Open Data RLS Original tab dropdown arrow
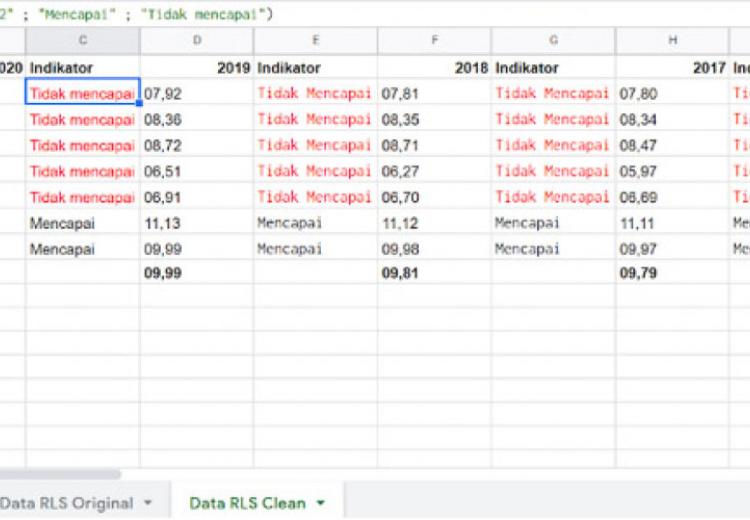 point(148,503)
